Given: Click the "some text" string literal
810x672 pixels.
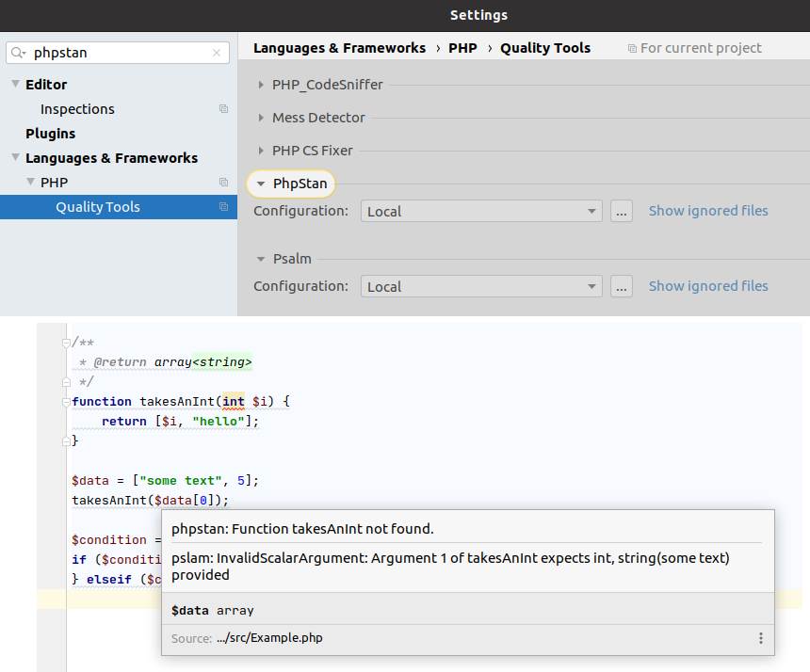Looking at the screenshot, I should [x=181, y=481].
